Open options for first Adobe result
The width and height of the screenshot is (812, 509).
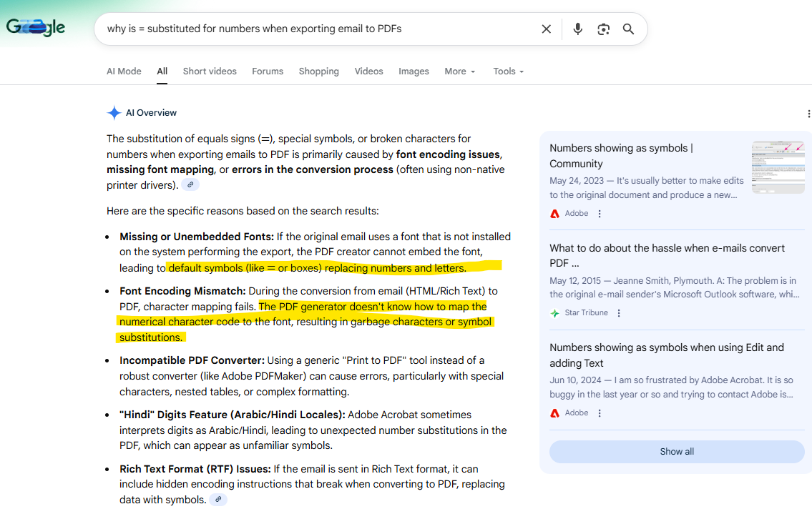(x=600, y=214)
